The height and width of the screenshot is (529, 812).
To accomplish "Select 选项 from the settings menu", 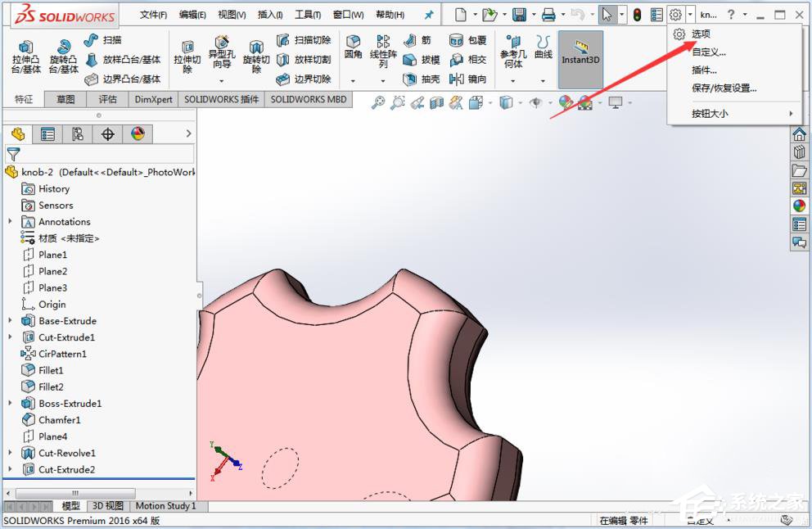I will pos(700,34).
